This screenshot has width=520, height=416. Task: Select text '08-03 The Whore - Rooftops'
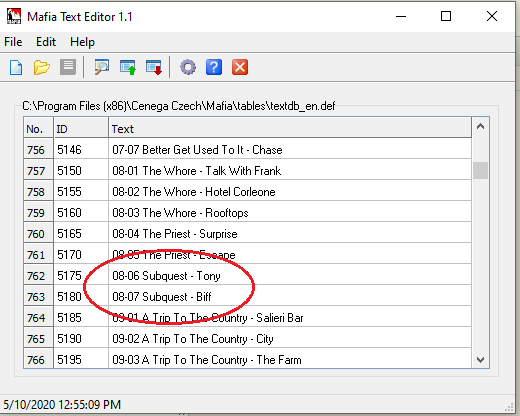180,213
